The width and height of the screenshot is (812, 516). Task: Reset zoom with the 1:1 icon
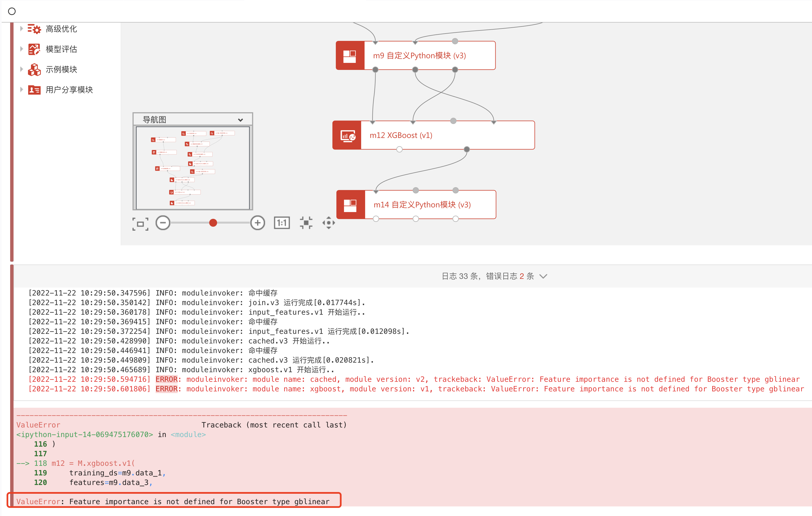282,223
